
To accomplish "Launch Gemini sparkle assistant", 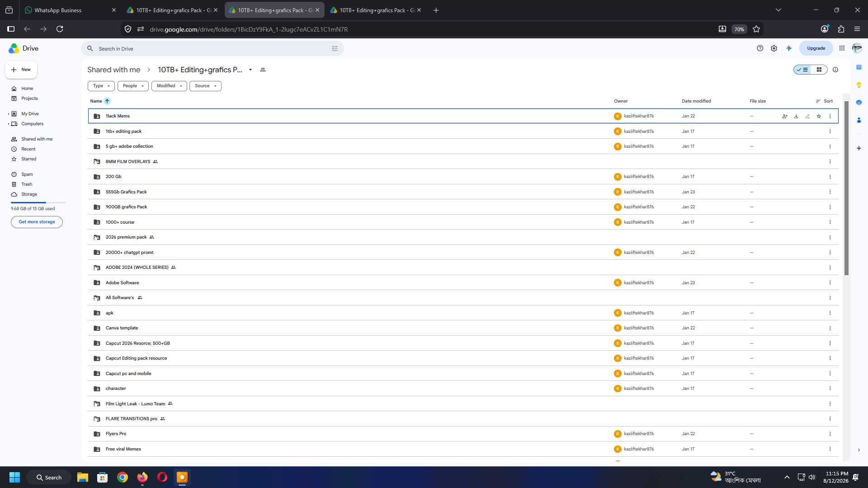I will pyautogui.click(x=789, y=48).
